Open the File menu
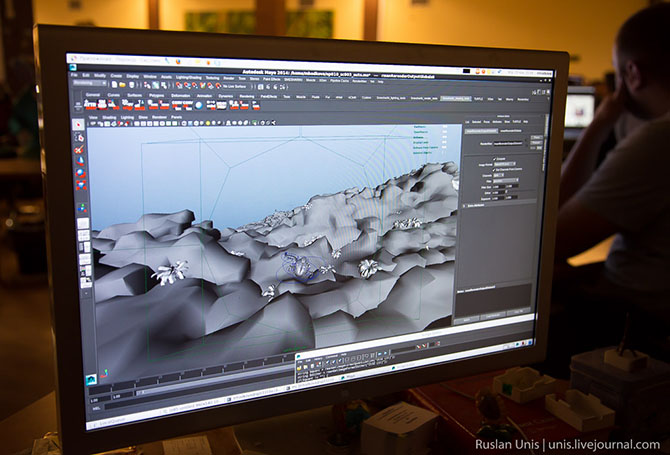The image size is (670, 455). pos(72,74)
